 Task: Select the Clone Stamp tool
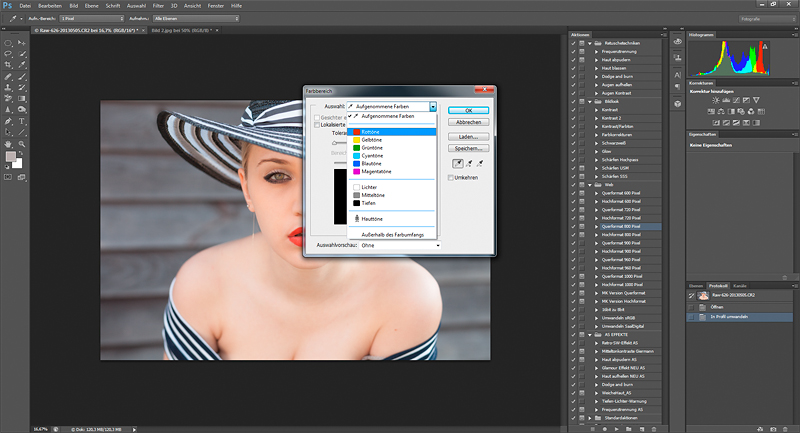(8, 88)
